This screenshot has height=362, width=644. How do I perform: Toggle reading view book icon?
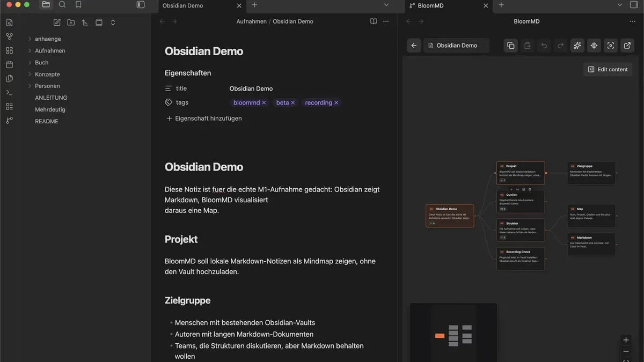pos(374,21)
